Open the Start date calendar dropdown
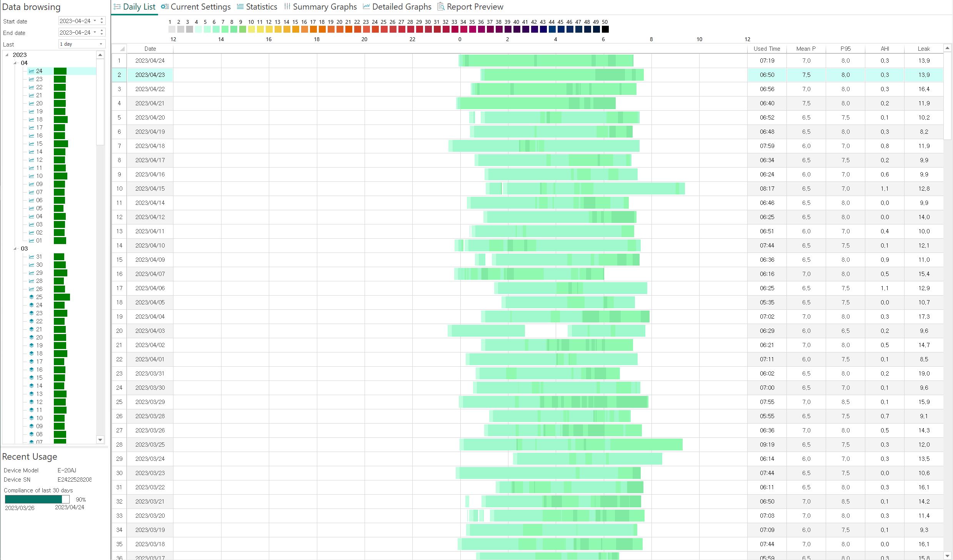 tap(95, 21)
